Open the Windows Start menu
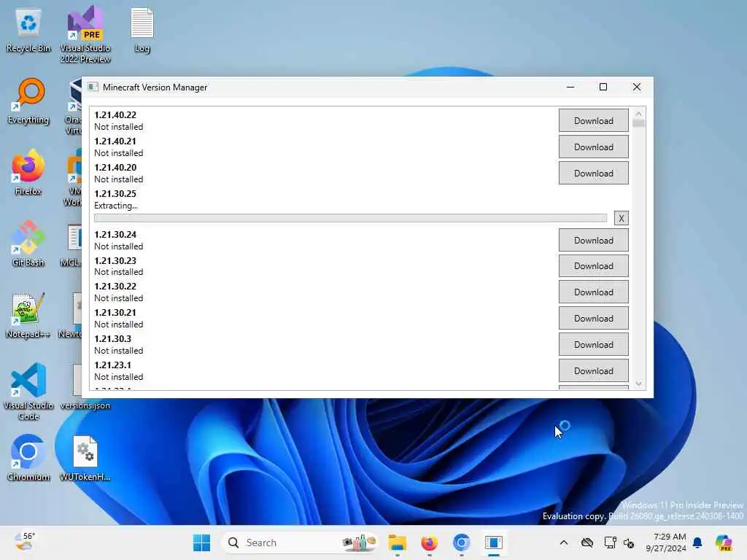The image size is (747, 560). click(201, 542)
